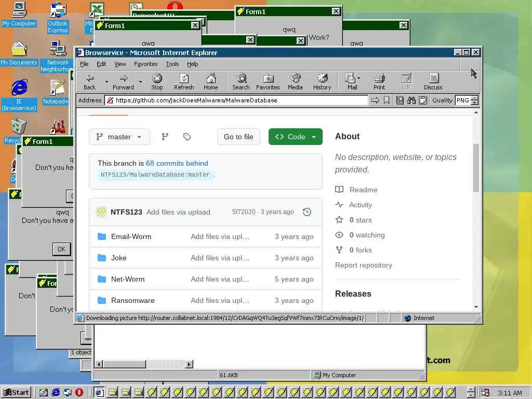Image resolution: width=532 pixels, height=399 pixels.
Task: Show the browsing History pane
Action: coord(322,82)
